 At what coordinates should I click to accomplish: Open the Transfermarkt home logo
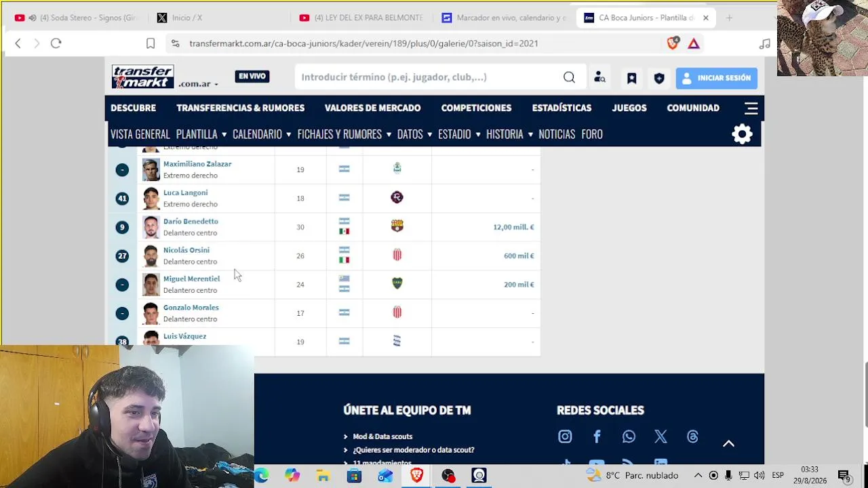point(142,77)
